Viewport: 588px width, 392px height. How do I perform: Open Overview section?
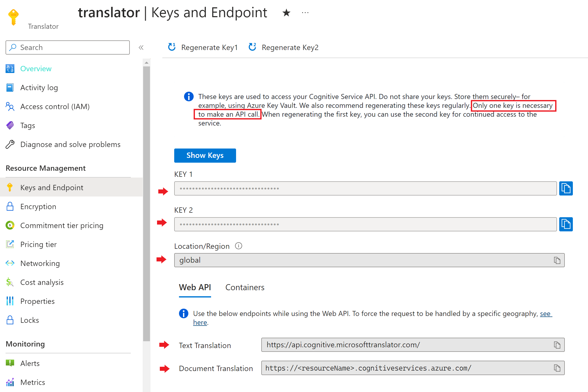[36, 68]
